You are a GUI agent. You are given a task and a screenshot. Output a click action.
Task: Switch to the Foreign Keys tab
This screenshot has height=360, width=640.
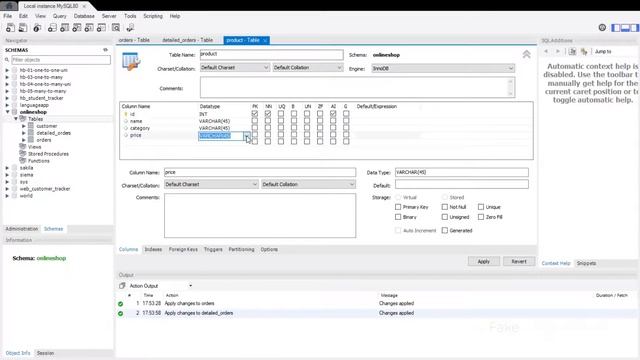(183, 249)
